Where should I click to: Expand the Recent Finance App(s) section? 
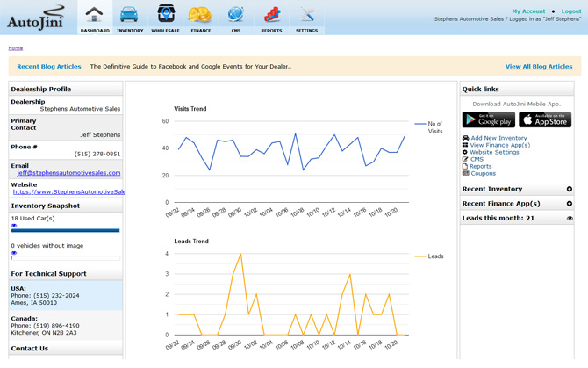click(570, 204)
